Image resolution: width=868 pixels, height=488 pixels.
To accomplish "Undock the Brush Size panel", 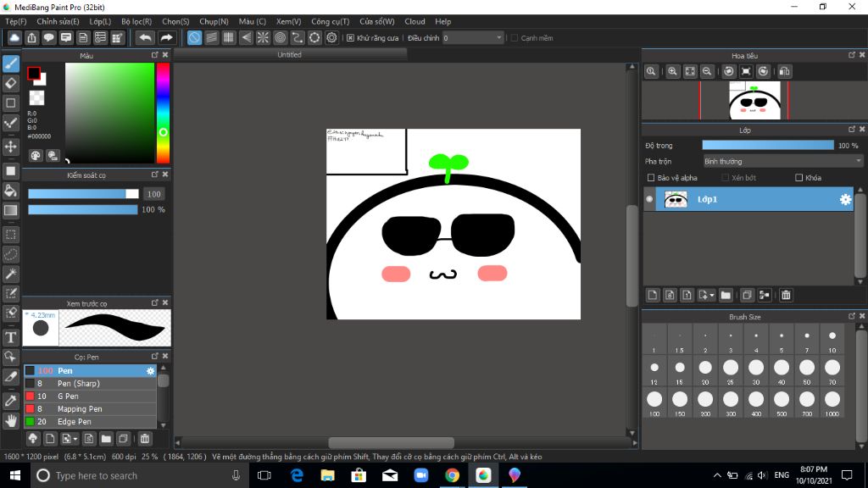I will [x=852, y=317].
